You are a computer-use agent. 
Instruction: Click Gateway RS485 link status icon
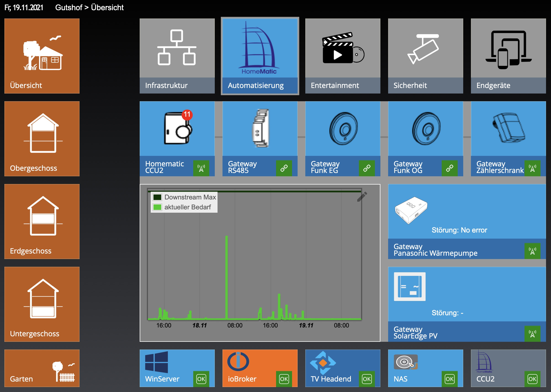284,168
